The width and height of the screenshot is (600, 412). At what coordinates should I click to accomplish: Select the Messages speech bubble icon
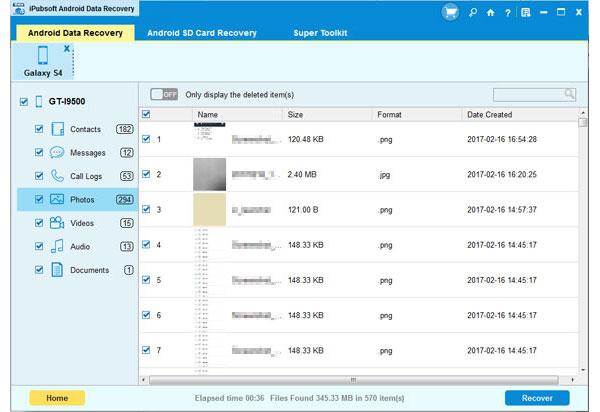tap(57, 153)
